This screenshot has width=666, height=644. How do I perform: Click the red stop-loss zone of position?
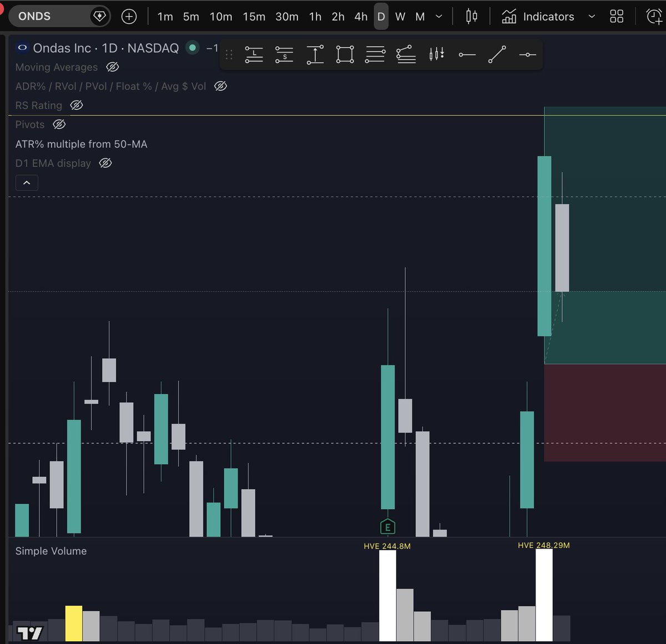tap(605, 412)
